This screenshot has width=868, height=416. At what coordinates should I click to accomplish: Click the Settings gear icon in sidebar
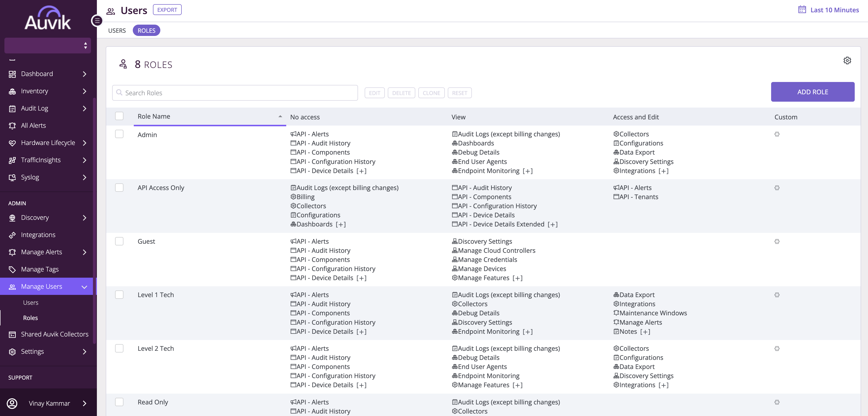pos(12,352)
